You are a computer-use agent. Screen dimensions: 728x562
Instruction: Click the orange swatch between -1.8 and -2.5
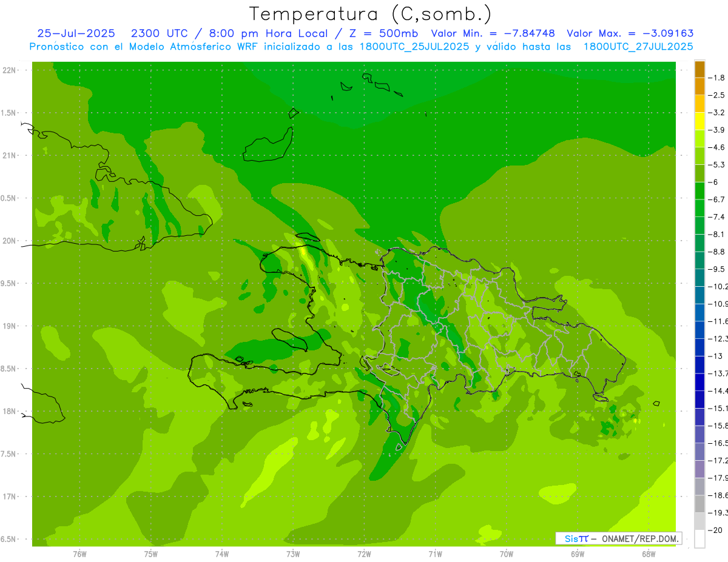click(699, 87)
